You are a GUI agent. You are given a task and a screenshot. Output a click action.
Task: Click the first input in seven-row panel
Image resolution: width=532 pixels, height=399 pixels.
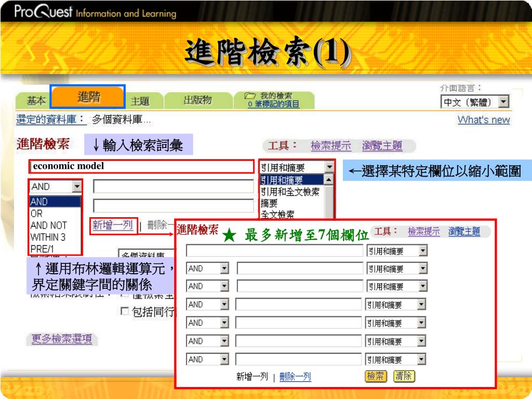point(275,251)
